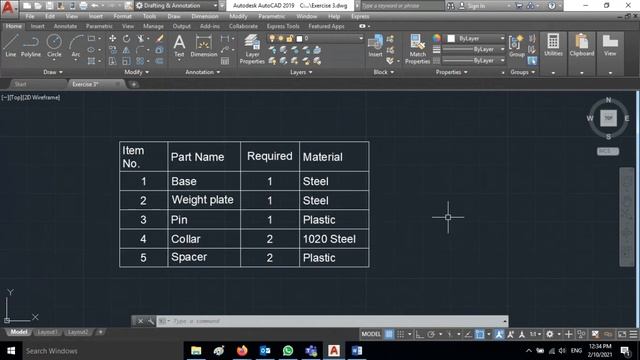Expand the Annotation panel
The image size is (640, 360).
[x=203, y=72]
